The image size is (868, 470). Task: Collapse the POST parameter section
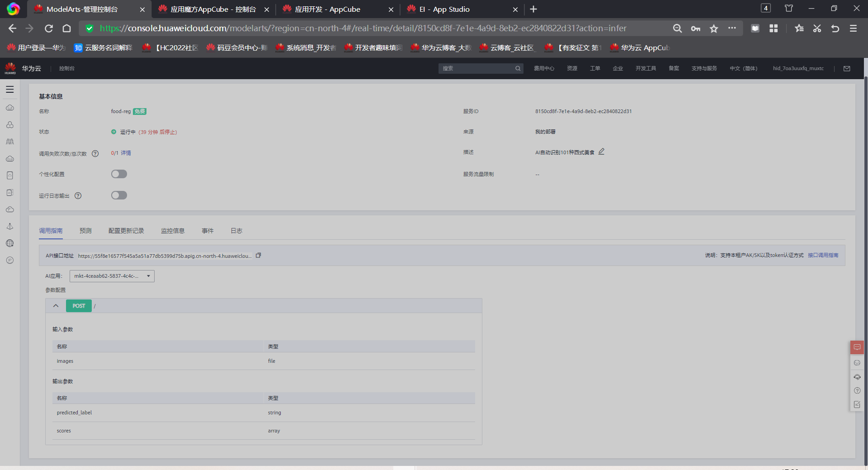[x=56, y=306]
